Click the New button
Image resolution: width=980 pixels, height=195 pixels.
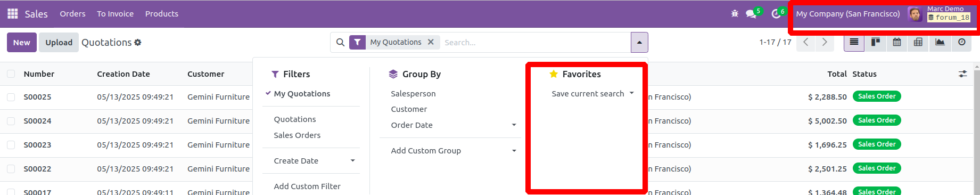click(22, 43)
